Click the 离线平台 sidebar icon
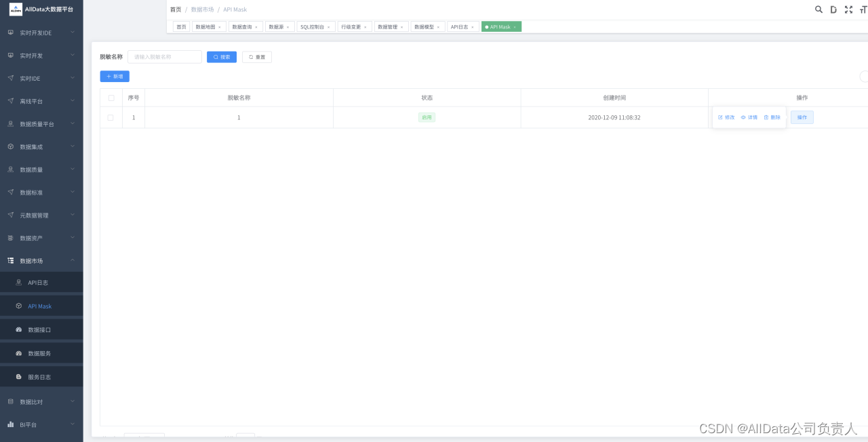The height and width of the screenshot is (442, 868). pos(11,101)
